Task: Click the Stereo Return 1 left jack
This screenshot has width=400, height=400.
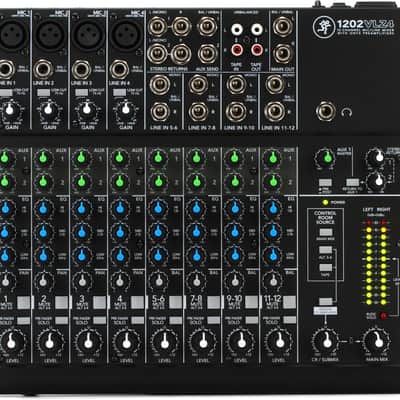Action: [x=157, y=27]
